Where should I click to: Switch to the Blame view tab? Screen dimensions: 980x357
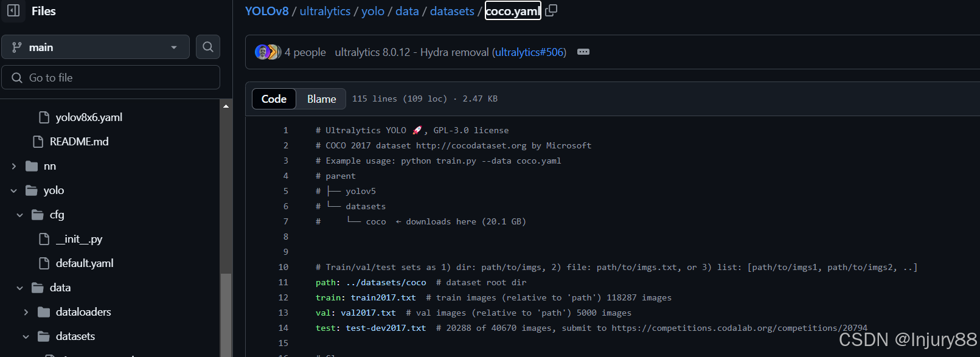(x=321, y=99)
